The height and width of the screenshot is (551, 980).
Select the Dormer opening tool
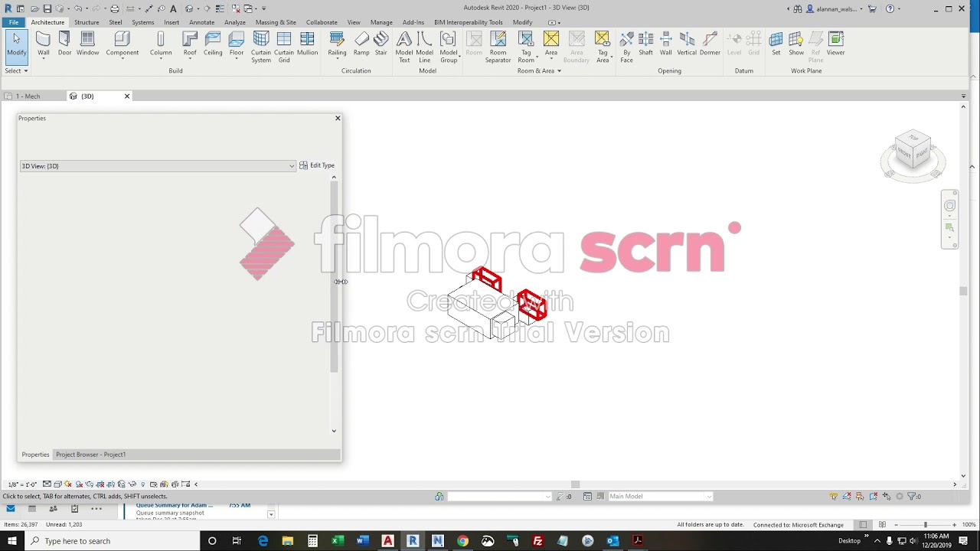(710, 44)
